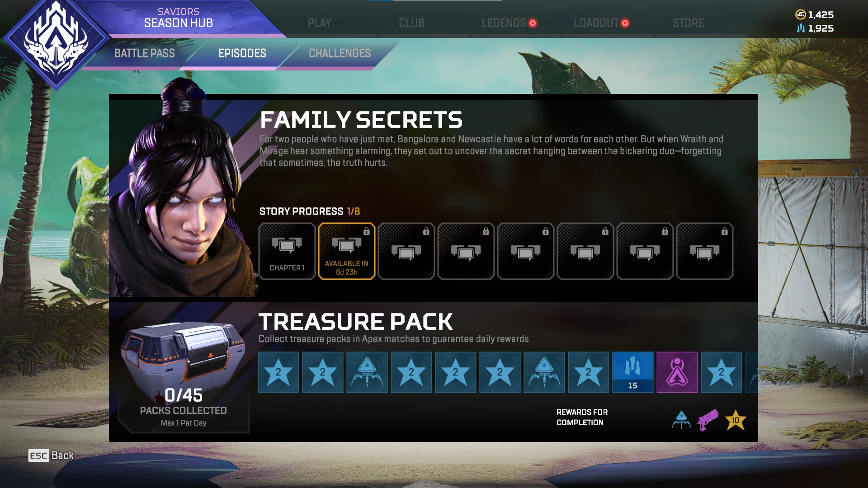Viewport: 868px width, 488px height.
Task: Open the Store menu
Action: click(x=688, y=23)
